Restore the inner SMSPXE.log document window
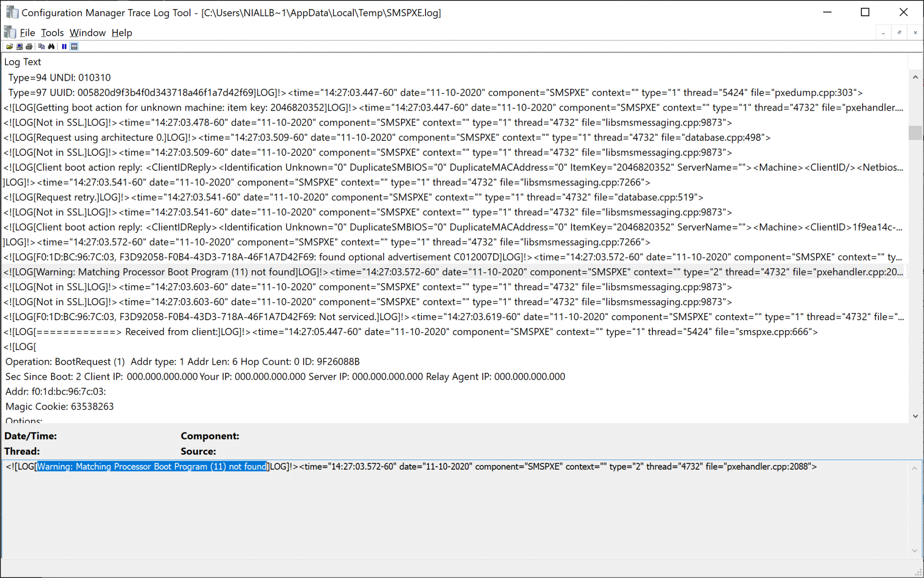Screen dimensions: 924x578 (x=899, y=33)
